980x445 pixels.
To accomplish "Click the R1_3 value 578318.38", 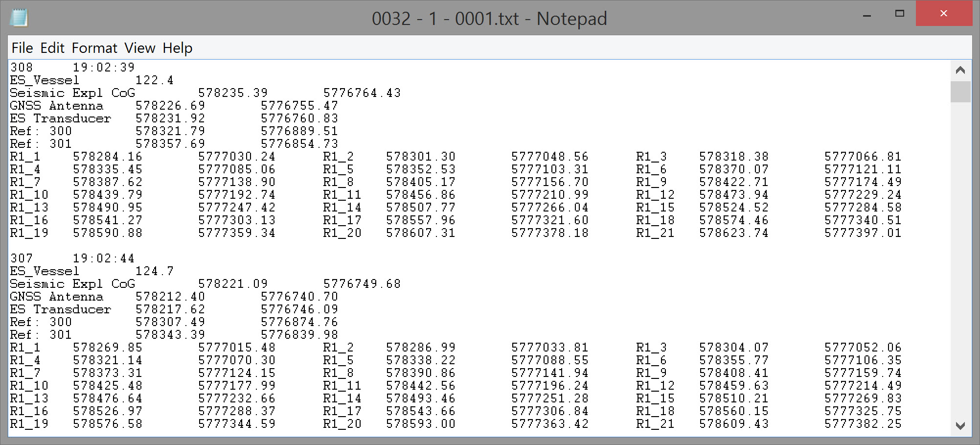I will 734,156.
